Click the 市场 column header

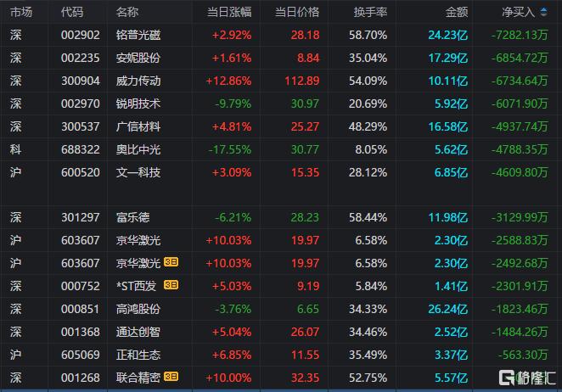click(21, 12)
